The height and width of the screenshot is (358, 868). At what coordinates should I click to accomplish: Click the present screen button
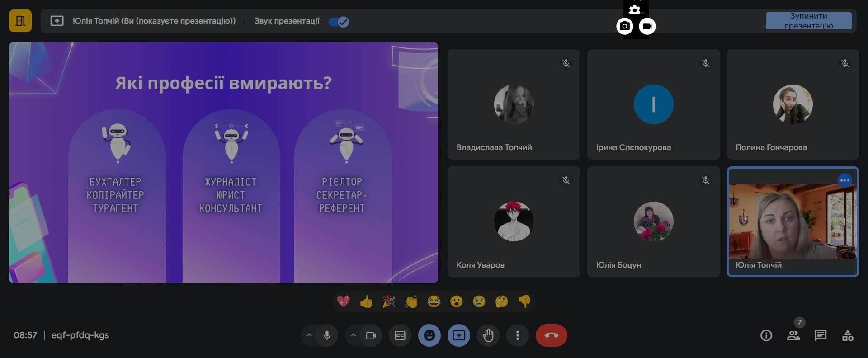[x=459, y=335]
